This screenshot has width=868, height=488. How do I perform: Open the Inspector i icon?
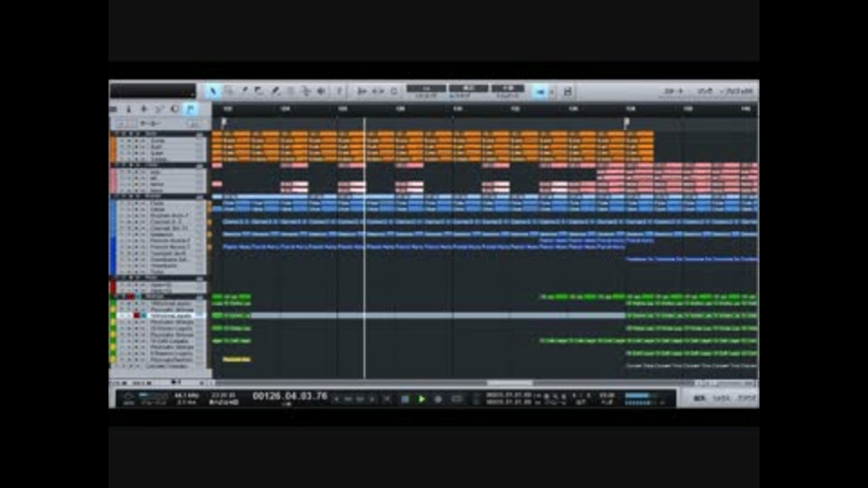coord(128,109)
